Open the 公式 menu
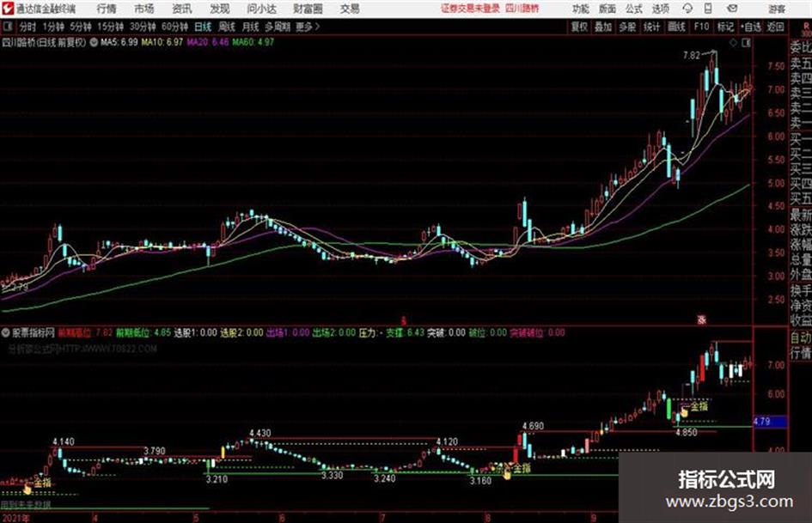This screenshot has width=812, height=523. click(634, 9)
